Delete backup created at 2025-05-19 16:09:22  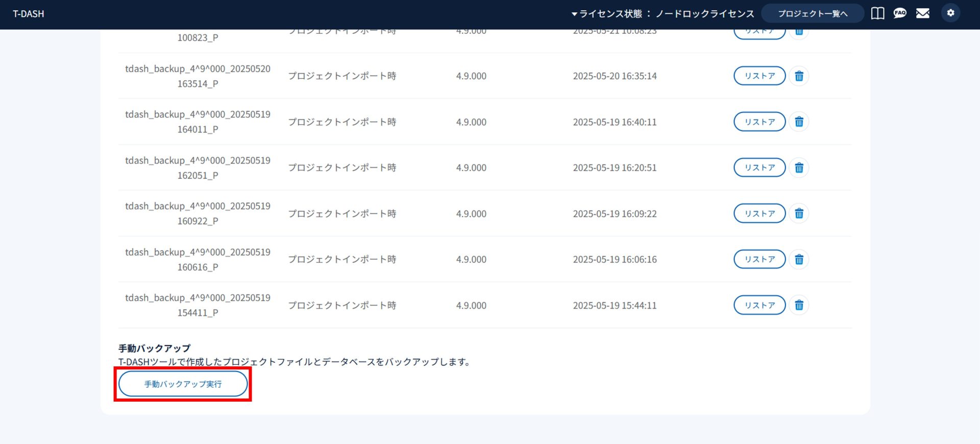(799, 214)
